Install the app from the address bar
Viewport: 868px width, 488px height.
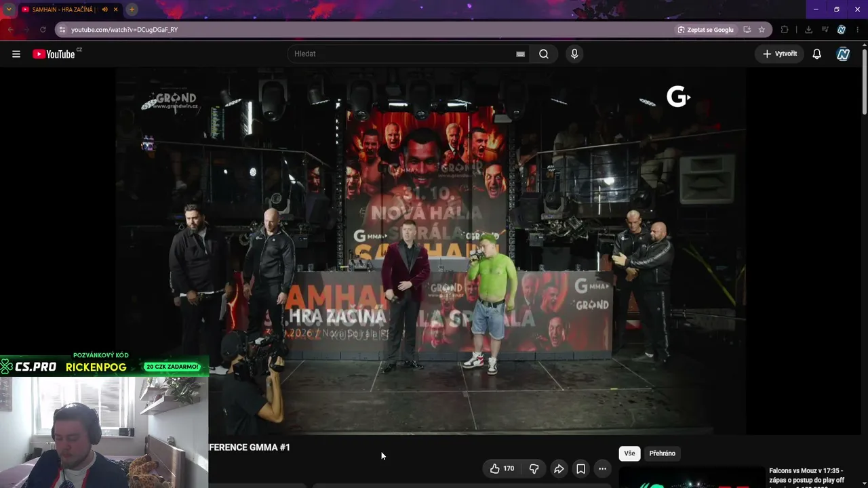[747, 30]
